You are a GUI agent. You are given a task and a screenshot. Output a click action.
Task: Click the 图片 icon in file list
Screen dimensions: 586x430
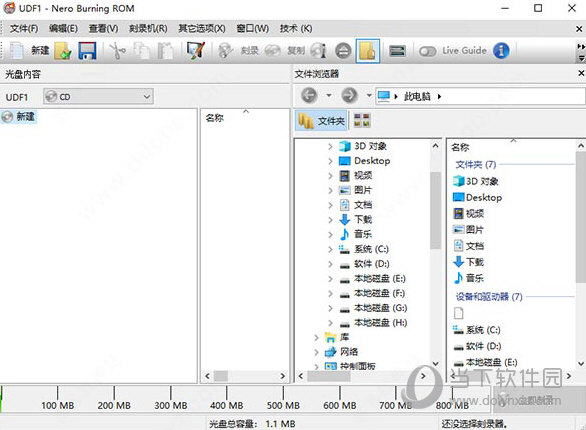(x=459, y=229)
